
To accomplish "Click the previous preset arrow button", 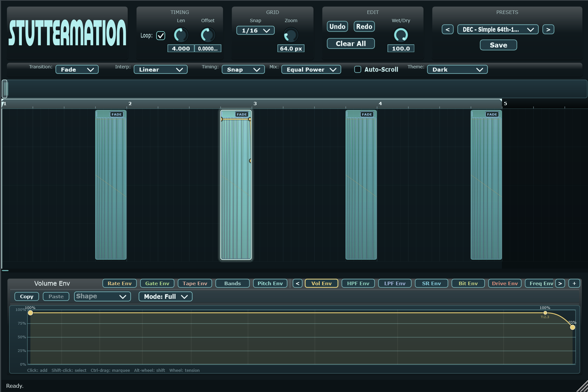I will [x=448, y=30].
